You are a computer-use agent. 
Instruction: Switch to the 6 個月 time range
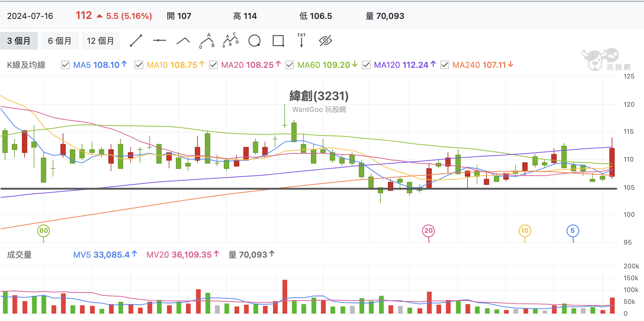click(60, 41)
